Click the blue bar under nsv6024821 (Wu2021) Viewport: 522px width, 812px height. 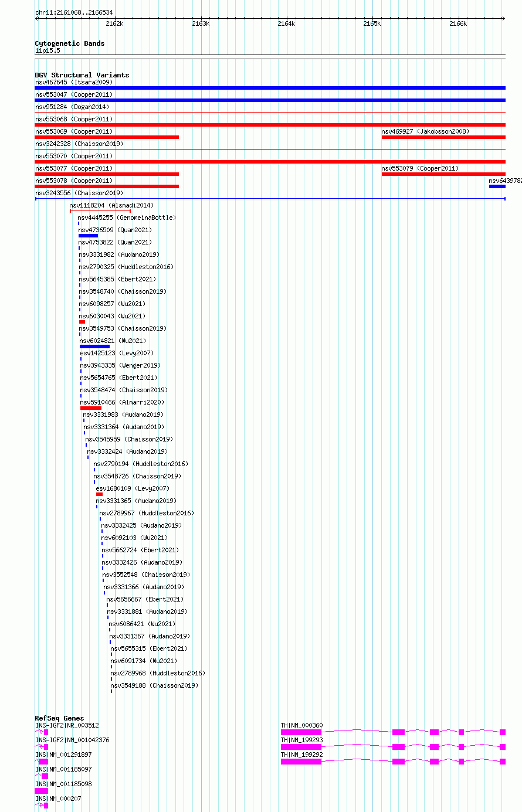(94, 346)
